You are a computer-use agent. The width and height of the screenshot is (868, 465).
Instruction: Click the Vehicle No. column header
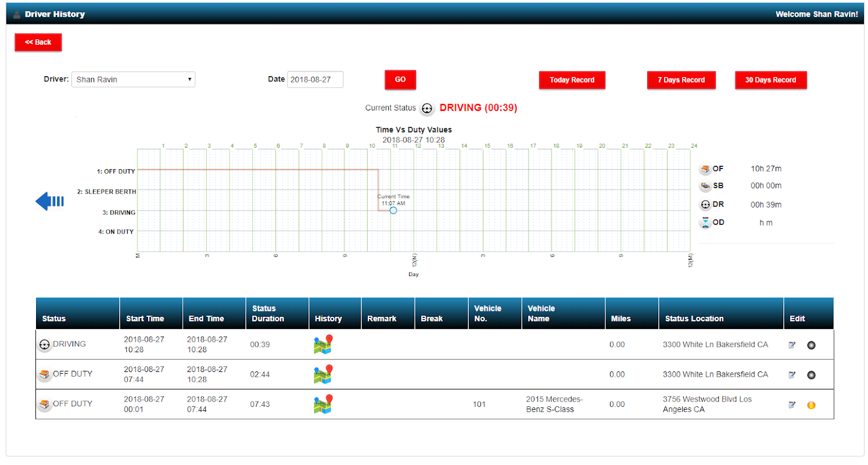495,314
